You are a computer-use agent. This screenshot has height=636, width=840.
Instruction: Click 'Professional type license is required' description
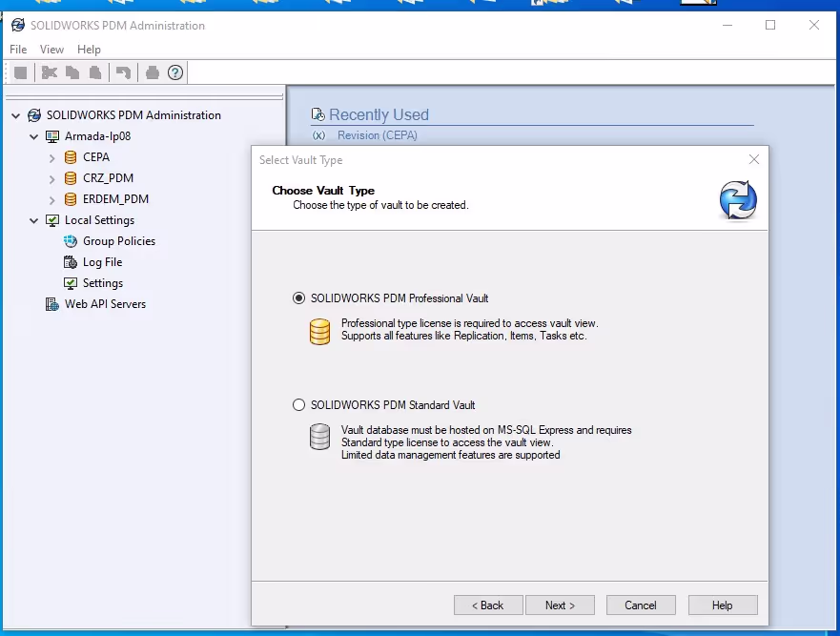(x=469, y=330)
